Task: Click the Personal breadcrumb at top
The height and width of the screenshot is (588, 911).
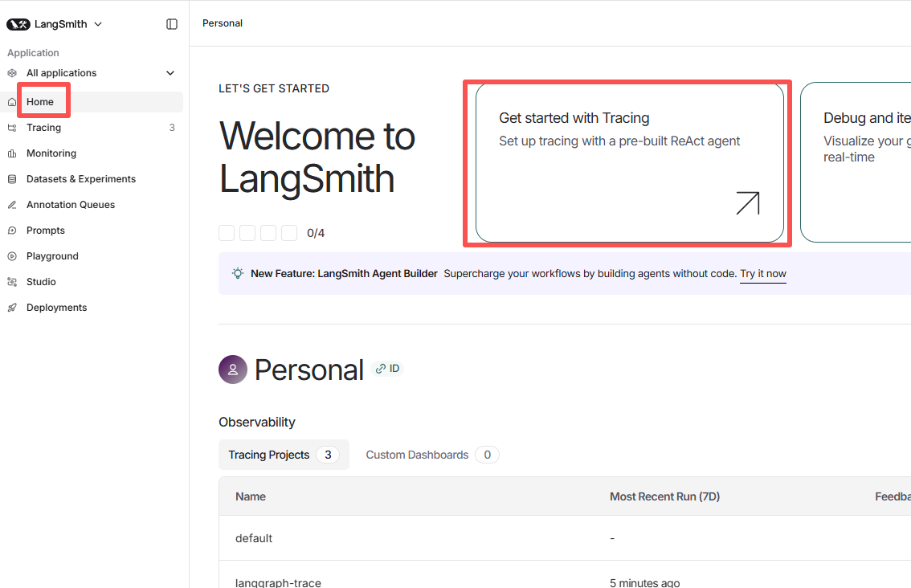Action: pos(223,23)
